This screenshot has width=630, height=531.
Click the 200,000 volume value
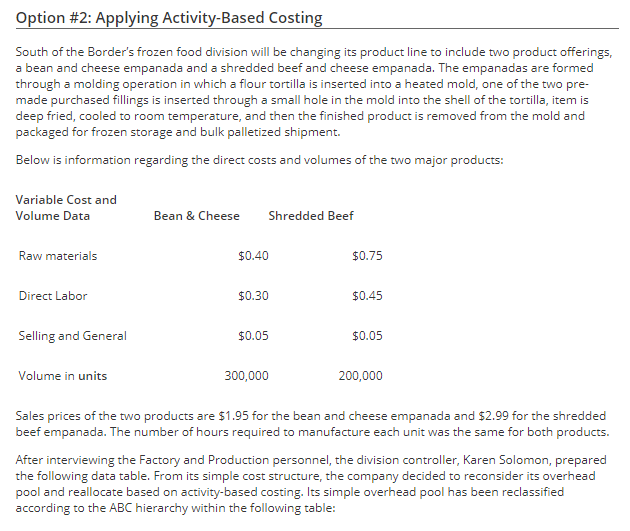point(360,376)
